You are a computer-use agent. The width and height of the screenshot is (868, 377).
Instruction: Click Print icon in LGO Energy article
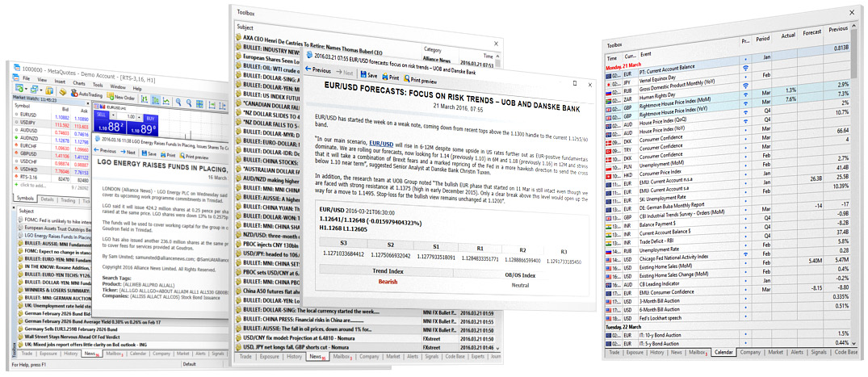(168, 155)
